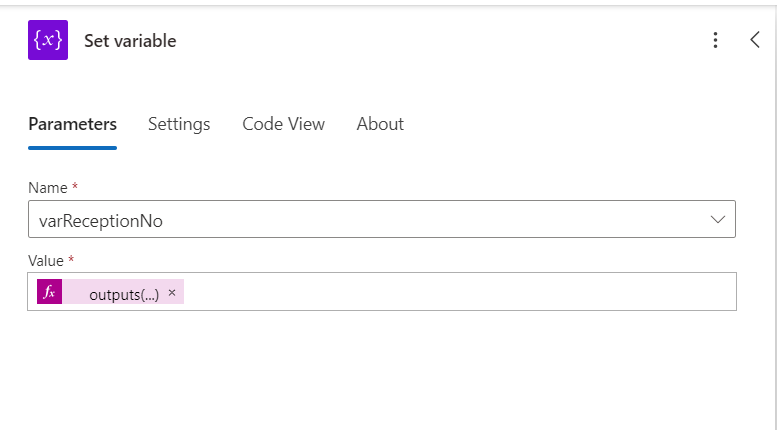
Task: Click the outputs(...) expression token
Action: click(123, 294)
